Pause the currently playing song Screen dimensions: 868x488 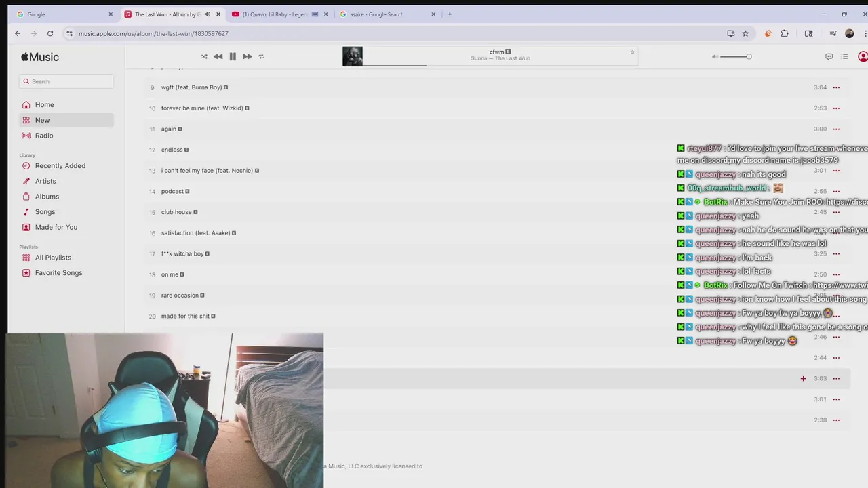[233, 57]
